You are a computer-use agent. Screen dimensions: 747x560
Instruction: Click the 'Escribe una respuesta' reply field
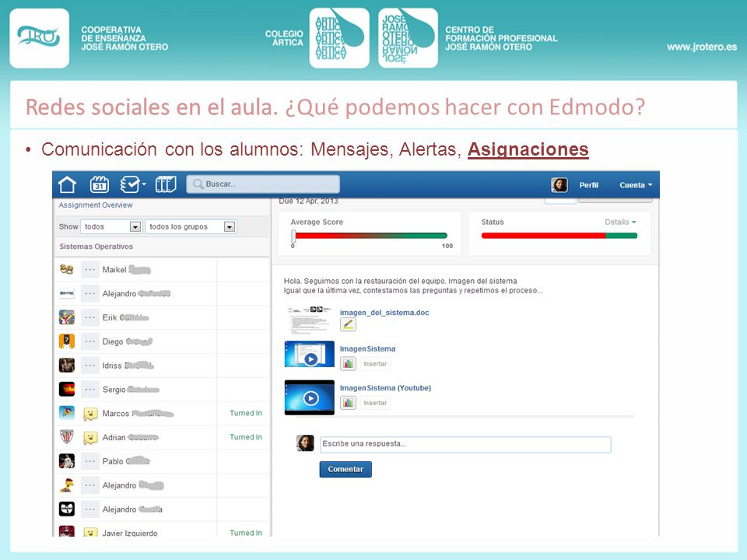[x=465, y=444]
